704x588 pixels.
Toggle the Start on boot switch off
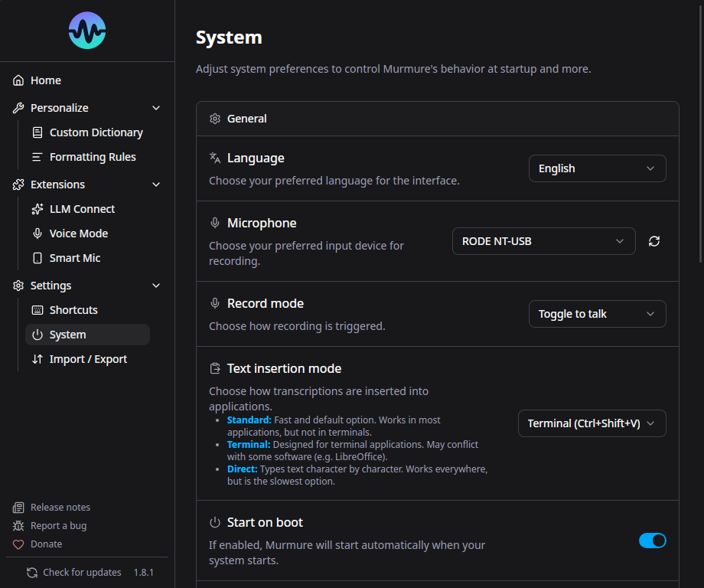click(653, 541)
